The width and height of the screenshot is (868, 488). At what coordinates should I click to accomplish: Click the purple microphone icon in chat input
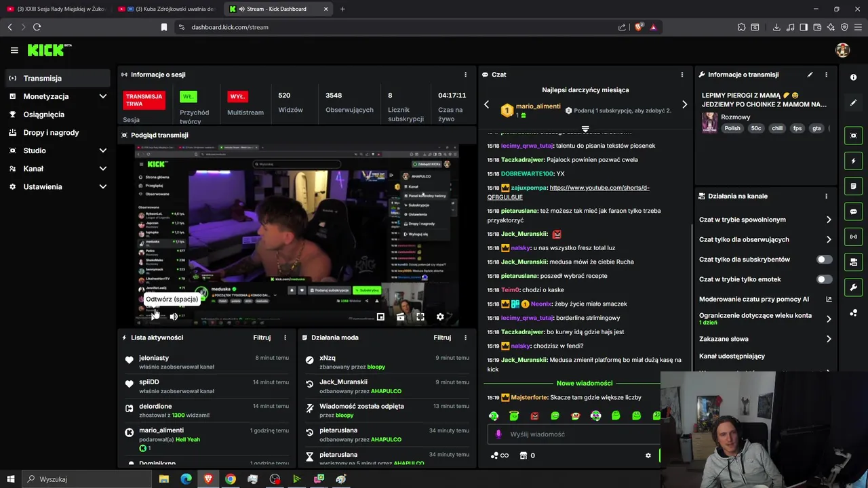pos(498,434)
